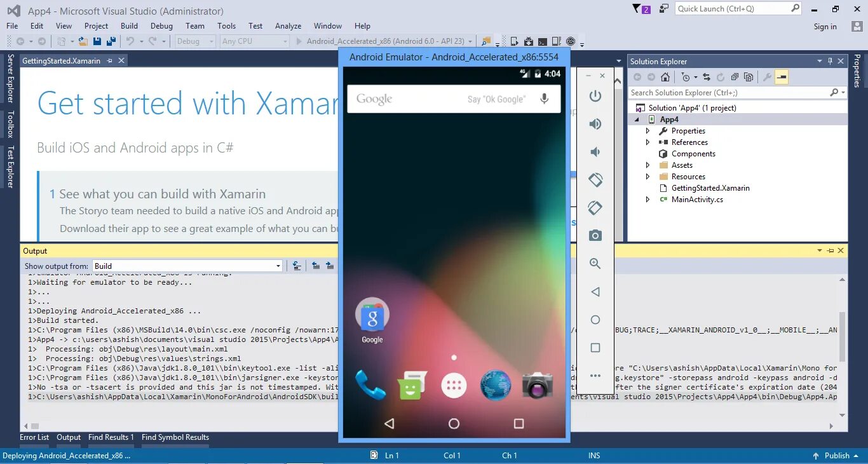Collapse App4 project node
This screenshot has width=868, height=464.
coord(637,119)
